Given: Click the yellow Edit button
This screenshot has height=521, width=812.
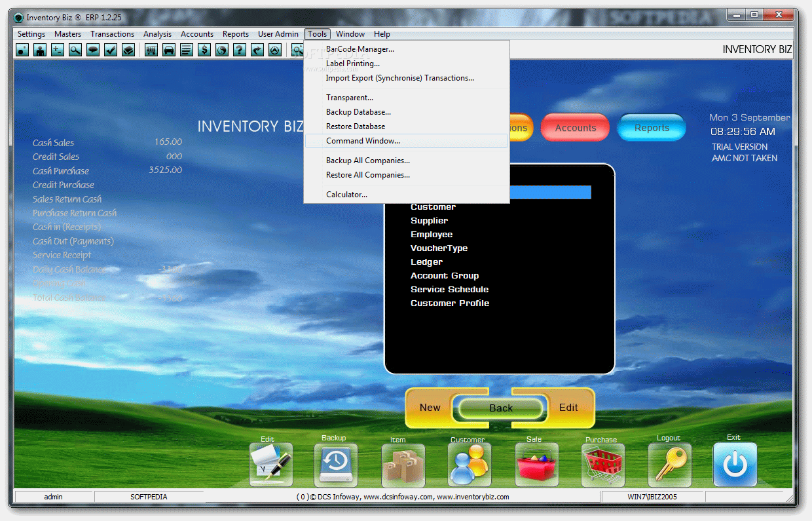Looking at the screenshot, I should pos(568,408).
